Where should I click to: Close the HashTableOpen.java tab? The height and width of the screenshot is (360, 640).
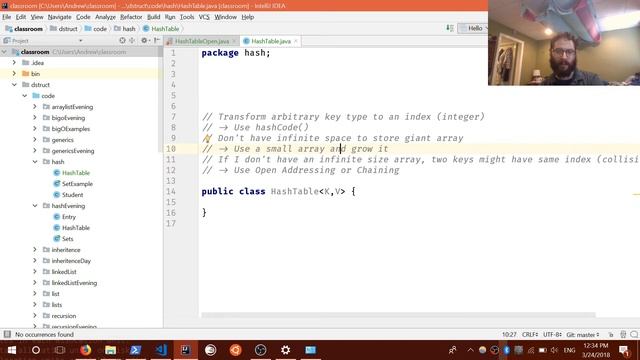[x=234, y=41]
